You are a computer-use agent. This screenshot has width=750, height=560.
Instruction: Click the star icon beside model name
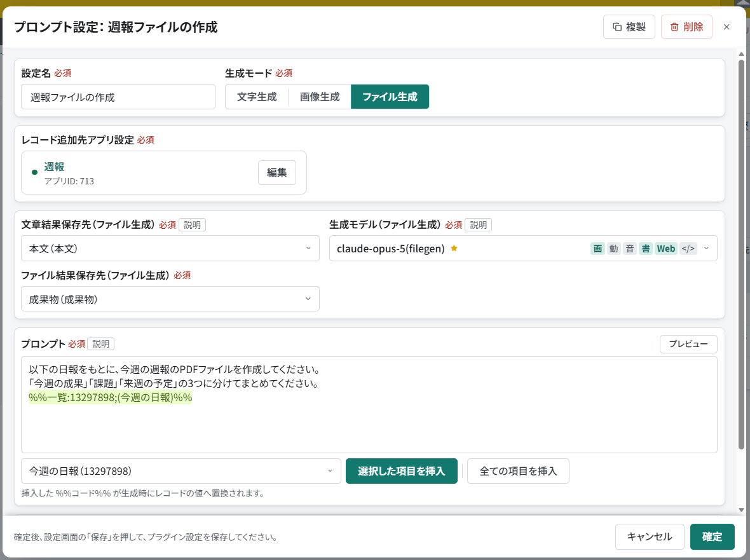454,248
